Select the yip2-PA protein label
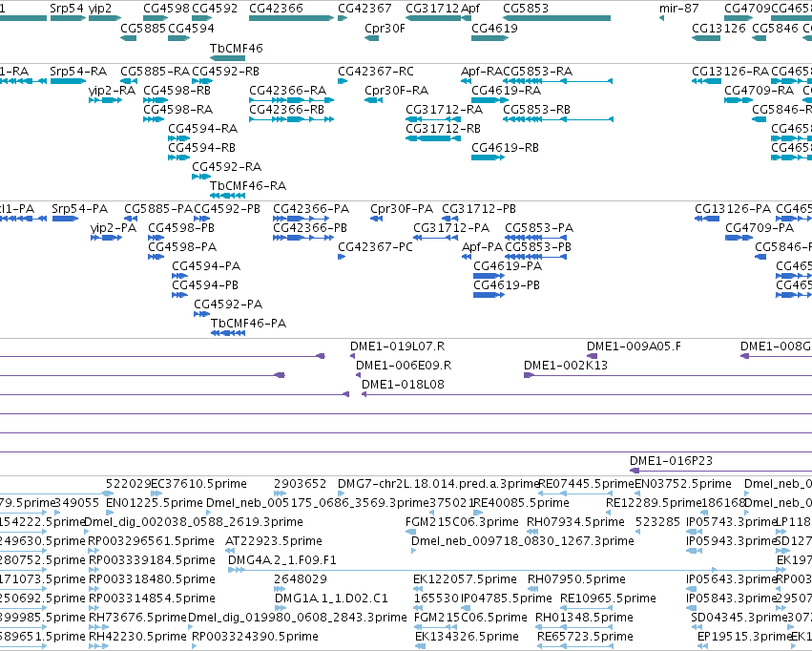 tap(114, 228)
